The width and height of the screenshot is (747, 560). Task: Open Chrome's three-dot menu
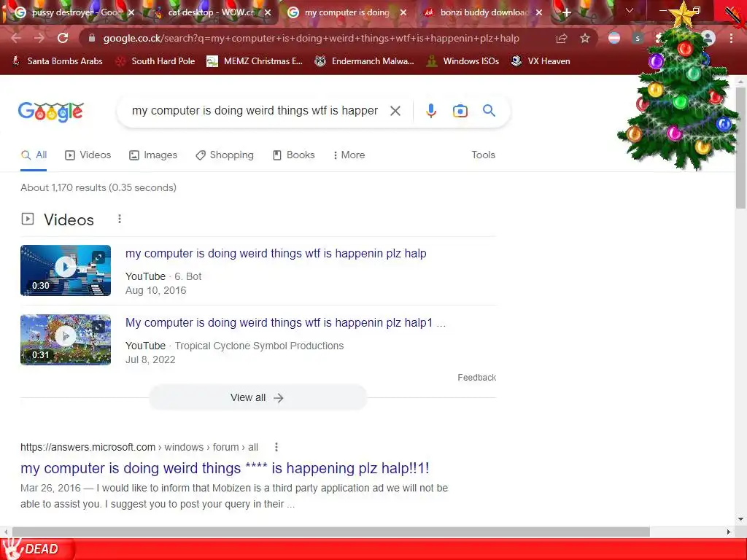(x=731, y=39)
